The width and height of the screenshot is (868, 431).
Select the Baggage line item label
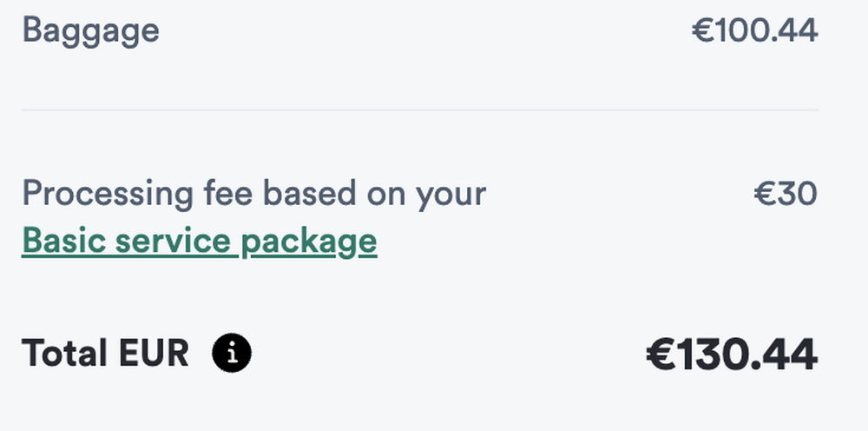point(91,31)
